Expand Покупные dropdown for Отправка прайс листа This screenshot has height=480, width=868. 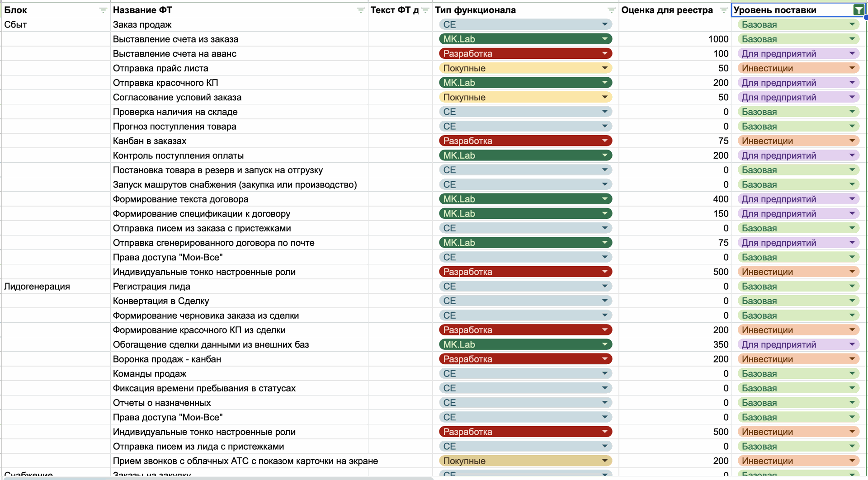[x=604, y=68]
